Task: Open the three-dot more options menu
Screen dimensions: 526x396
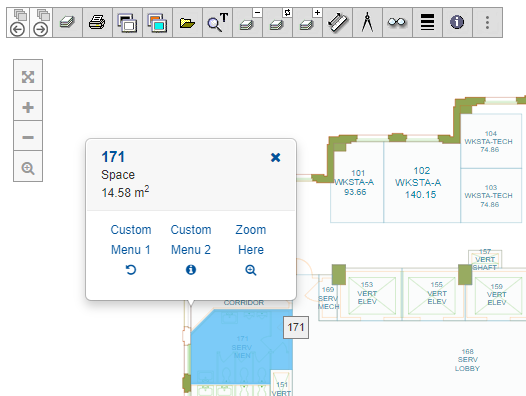Action: click(x=487, y=22)
